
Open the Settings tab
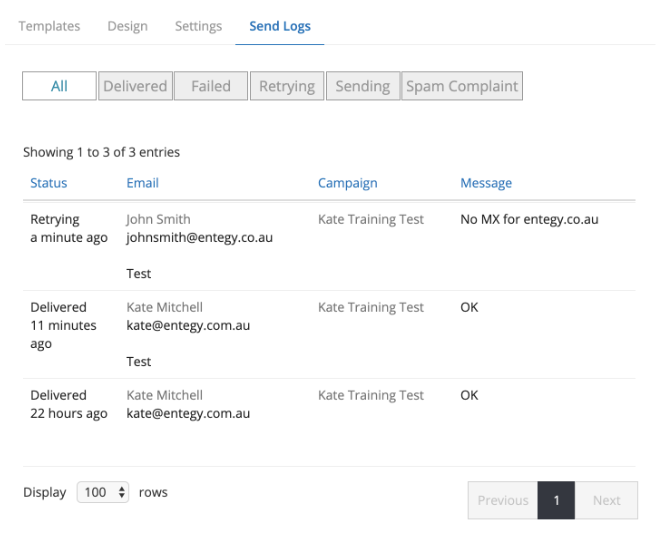[199, 26]
